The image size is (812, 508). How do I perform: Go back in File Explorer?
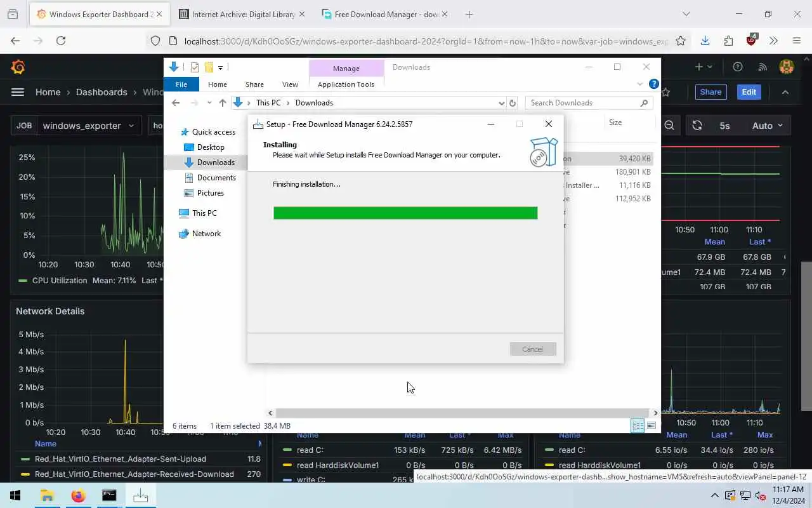coord(176,103)
